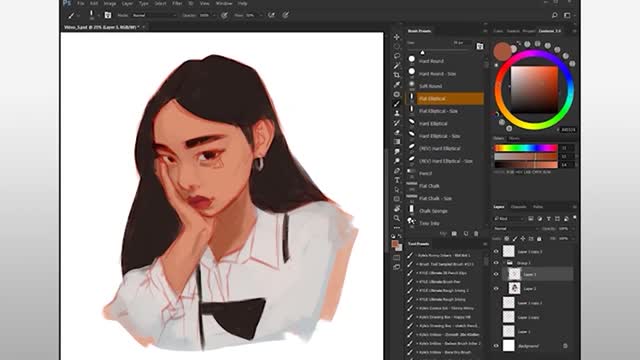Open the Flow dropdown in options bar
640x360 pixels.
[260, 15]
